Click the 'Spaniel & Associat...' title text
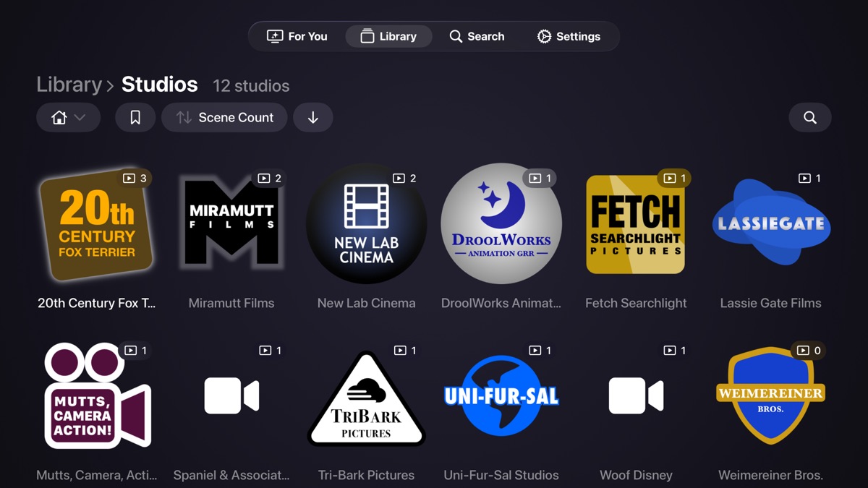 pyautogui.click(x=231, y=475)
